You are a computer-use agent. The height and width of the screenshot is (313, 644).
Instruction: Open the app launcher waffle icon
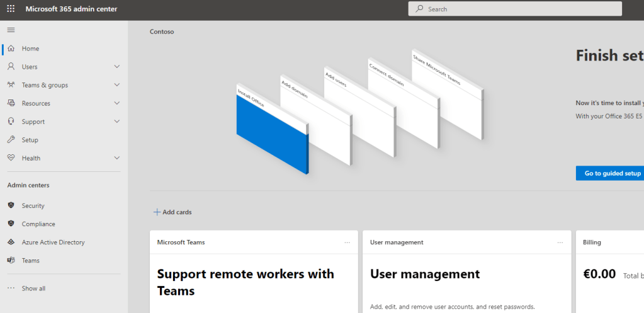pyautogui.click(x=11, y=9)
